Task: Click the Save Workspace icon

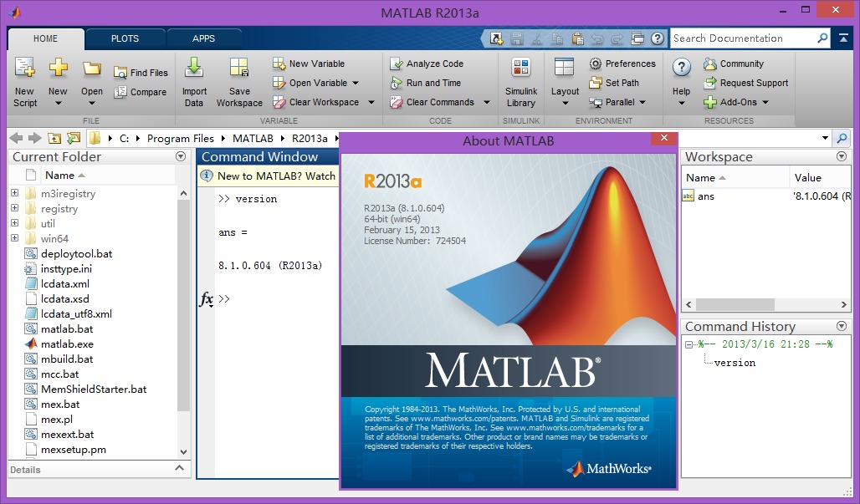Action: point(239,70)
